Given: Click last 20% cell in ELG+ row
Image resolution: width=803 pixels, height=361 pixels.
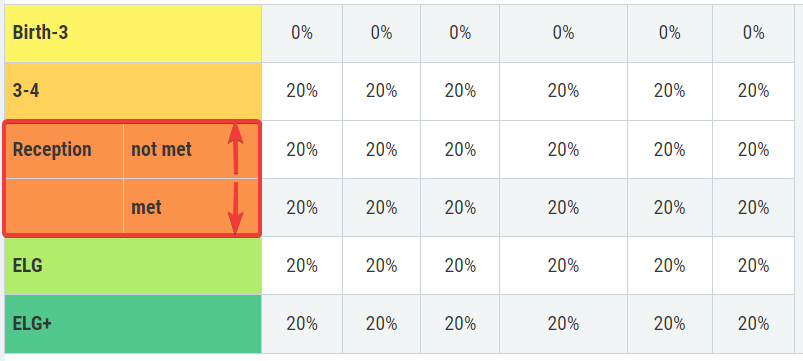Looking at the screenshot, I should [x=753, y=324].
